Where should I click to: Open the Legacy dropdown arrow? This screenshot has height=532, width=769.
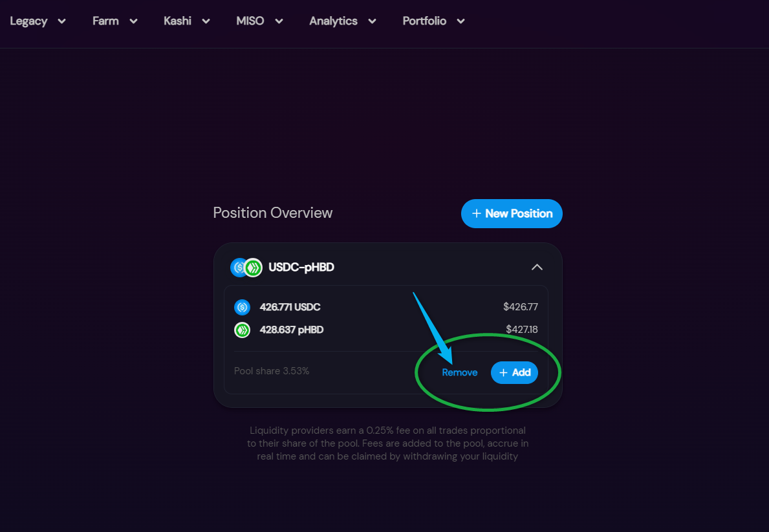62,21
